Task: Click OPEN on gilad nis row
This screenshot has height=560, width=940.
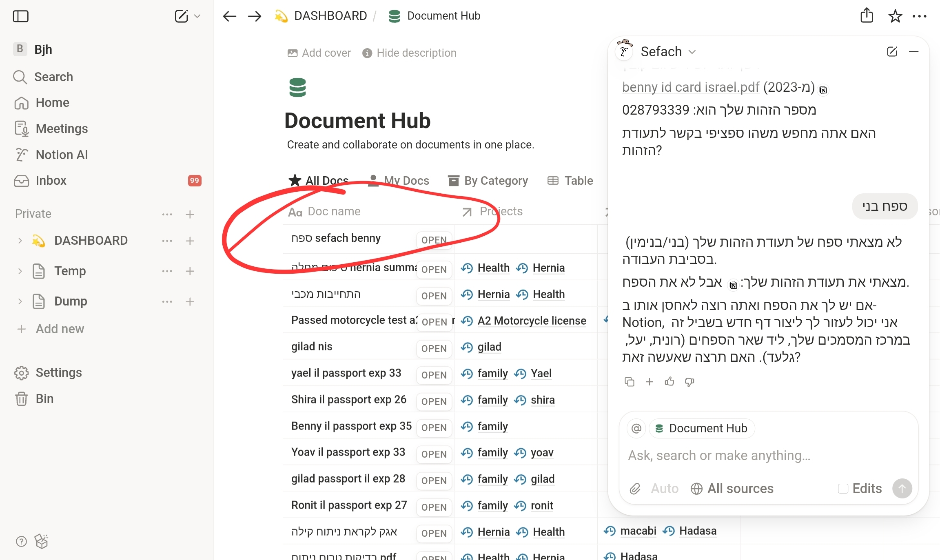Action: tap(434, 348)
